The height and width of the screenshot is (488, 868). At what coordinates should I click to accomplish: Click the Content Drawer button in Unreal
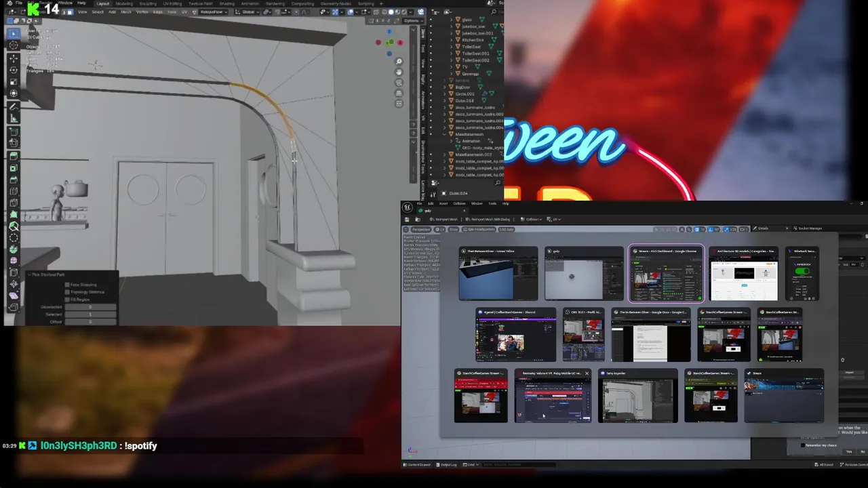[417, 464]
